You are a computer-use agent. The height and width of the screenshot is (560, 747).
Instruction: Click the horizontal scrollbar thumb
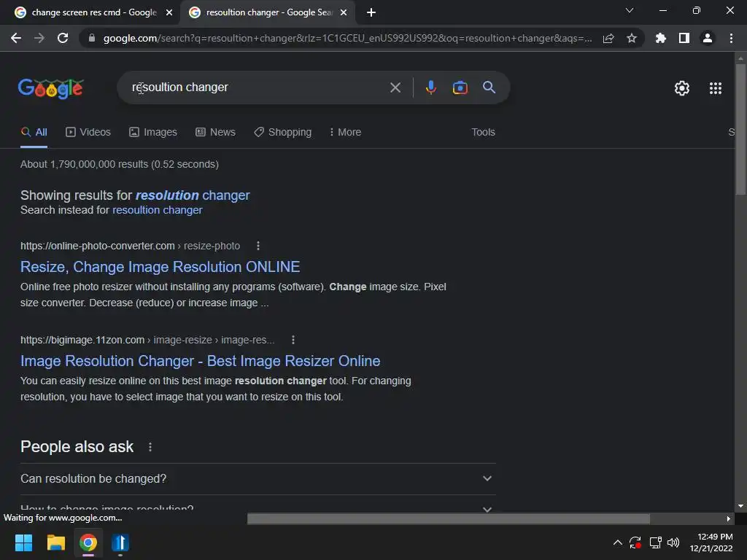click(x=449, y=518)
